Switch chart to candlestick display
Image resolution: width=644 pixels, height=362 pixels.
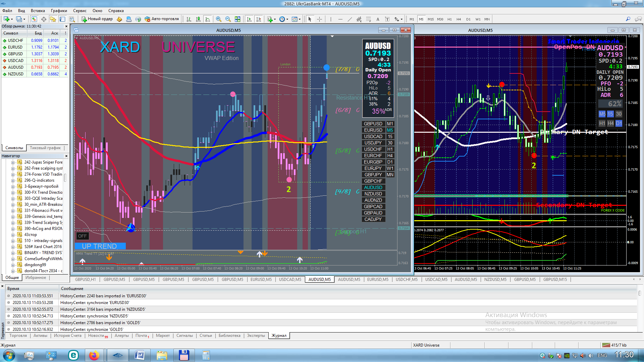pos(198,19)
